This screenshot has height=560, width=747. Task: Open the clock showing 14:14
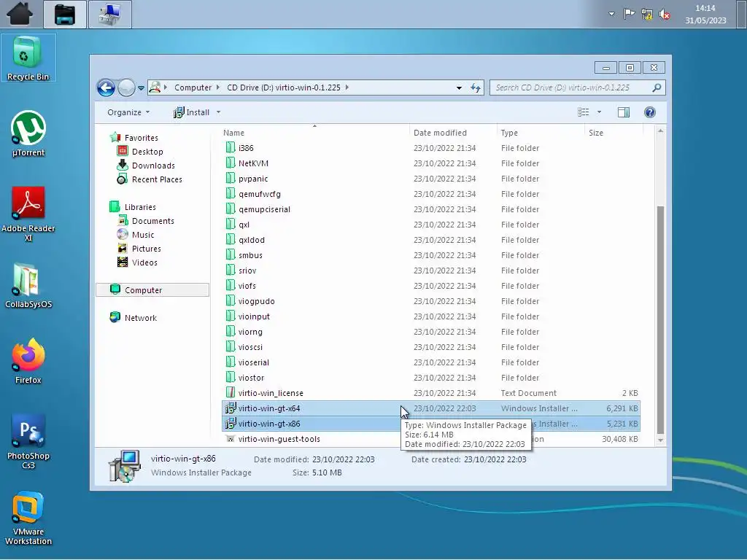[705, 15]
